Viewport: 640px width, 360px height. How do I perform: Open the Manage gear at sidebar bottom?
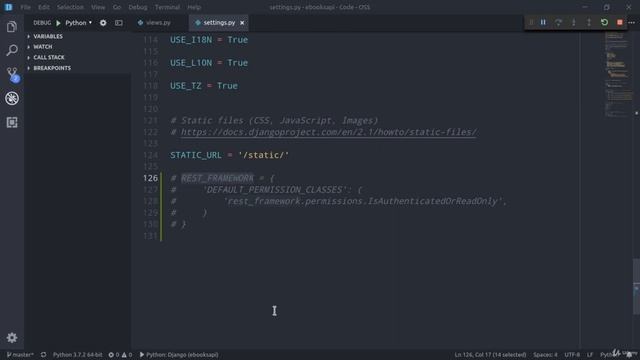pos(12,338)
